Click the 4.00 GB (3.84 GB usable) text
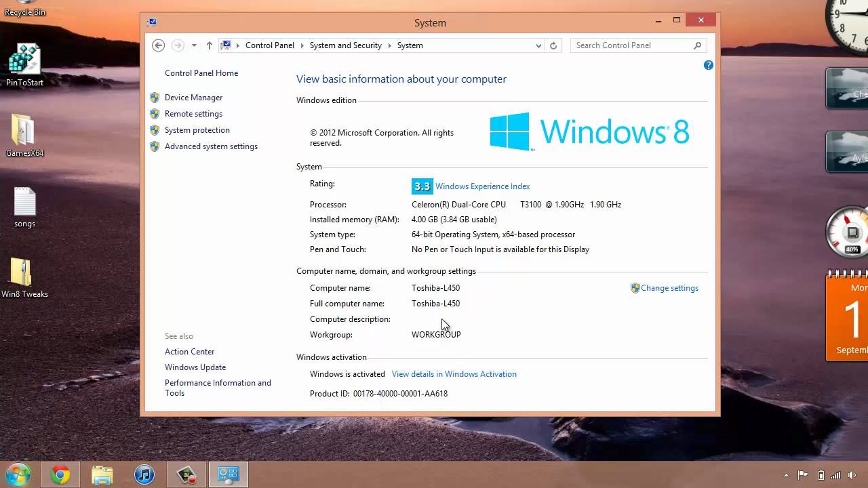The height and width of the screenshot is (488, 868). pos(454,220)
